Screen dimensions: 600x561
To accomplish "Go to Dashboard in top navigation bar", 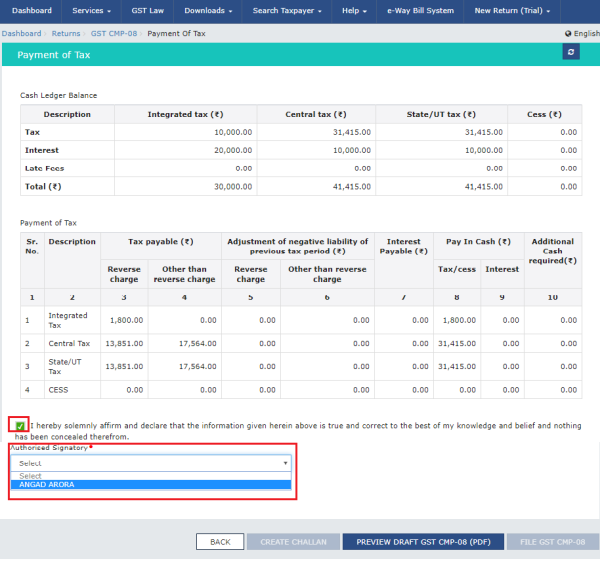I will (x=31, y=11).
